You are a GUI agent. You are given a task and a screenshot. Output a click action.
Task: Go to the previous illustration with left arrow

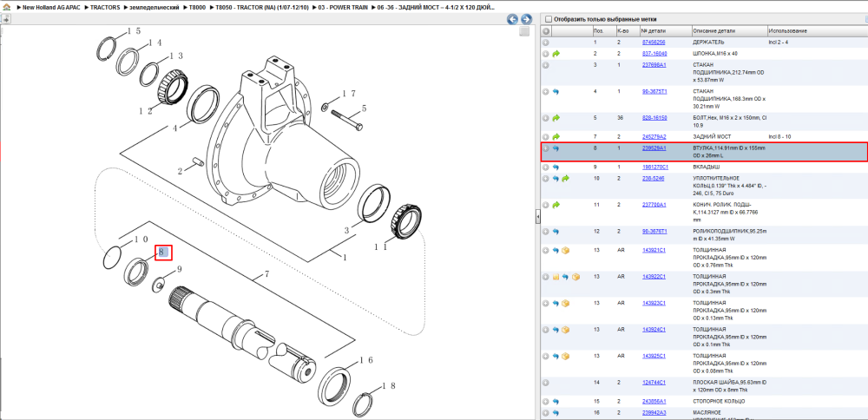coord(513,19)
